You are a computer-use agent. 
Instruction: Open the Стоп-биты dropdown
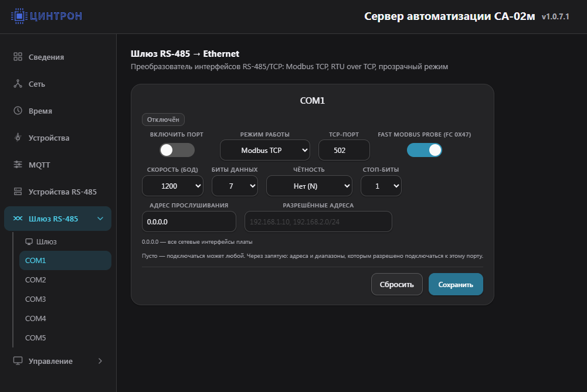[381, 186]
